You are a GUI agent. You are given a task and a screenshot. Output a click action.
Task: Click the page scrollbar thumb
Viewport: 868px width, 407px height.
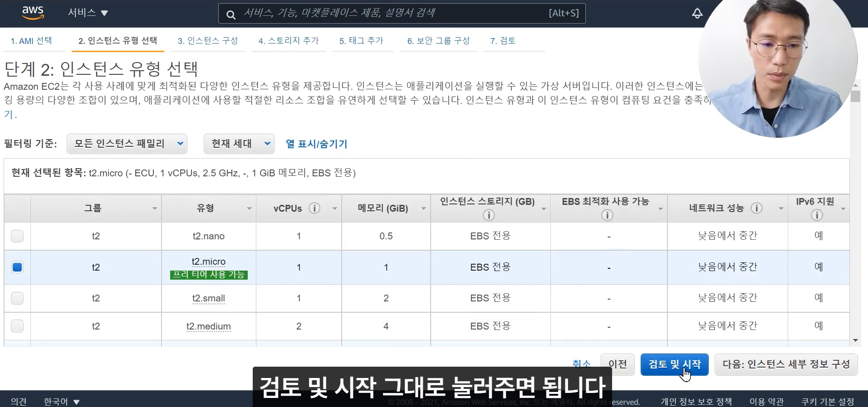click(856, 96)
